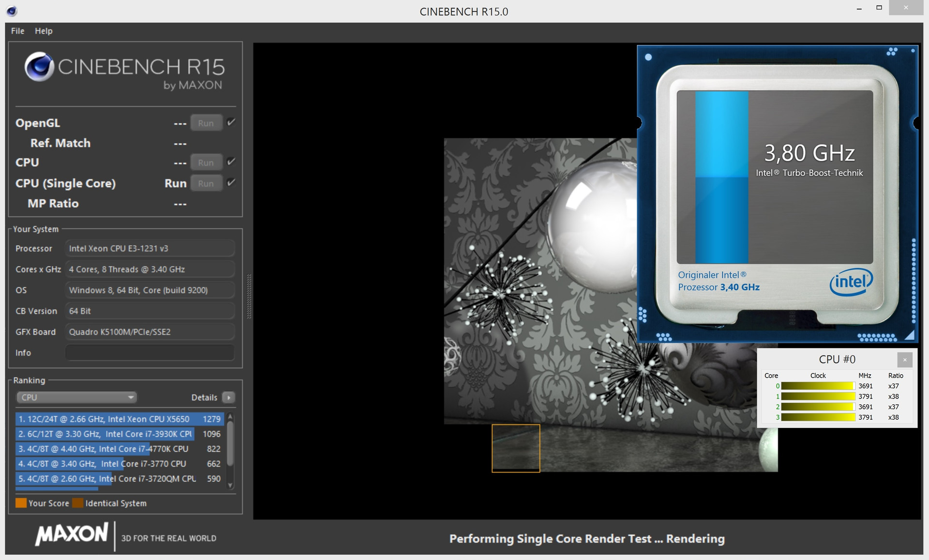Click the blue turbo frequency bar in gadget

tap(721, 177)
